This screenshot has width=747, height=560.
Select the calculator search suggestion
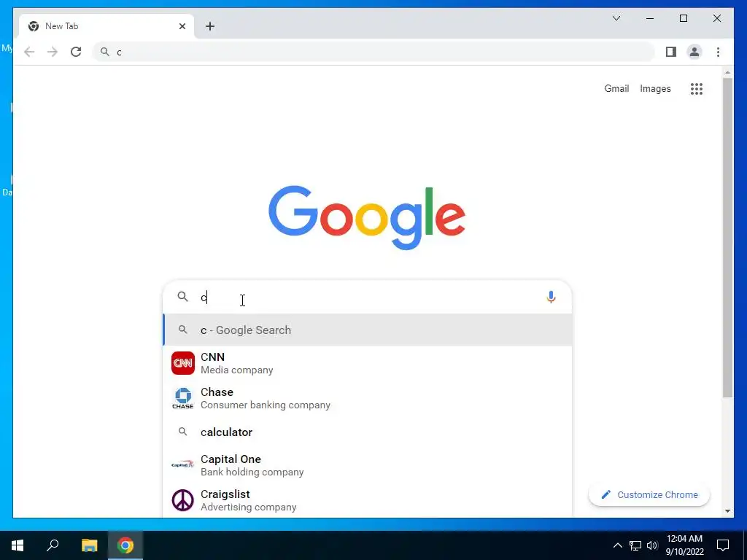(x=368, y=432)
